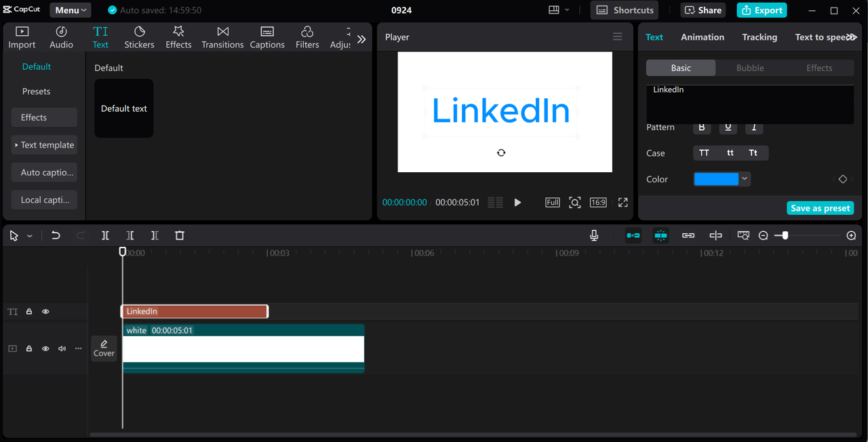Click the Full preview button
The width and height of the screenshot is (868, 442).
[553, 203]
